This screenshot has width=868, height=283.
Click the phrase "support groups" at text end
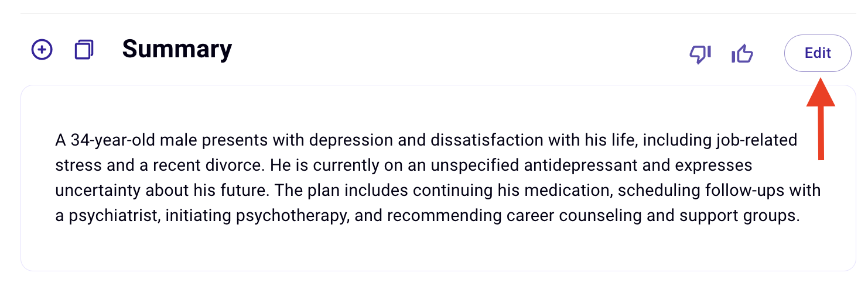739,216
